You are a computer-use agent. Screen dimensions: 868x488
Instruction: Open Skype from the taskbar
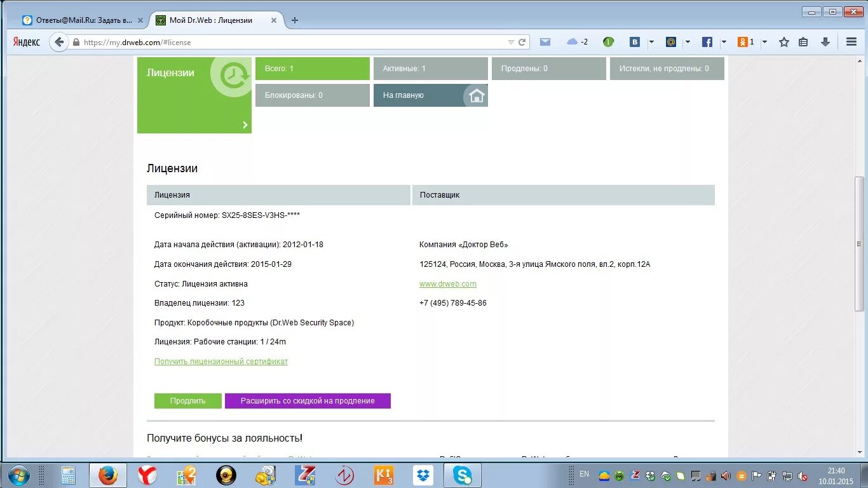(463, 475)
